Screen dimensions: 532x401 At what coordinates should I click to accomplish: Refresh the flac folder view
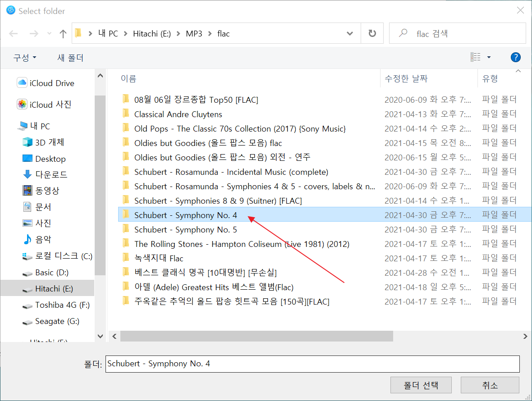coord(372,33)
